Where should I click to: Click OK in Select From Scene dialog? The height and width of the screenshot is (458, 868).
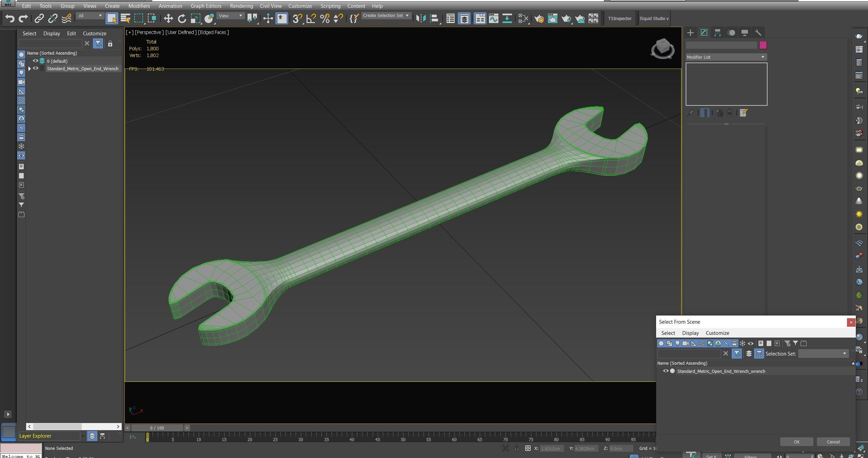point(796,442)
